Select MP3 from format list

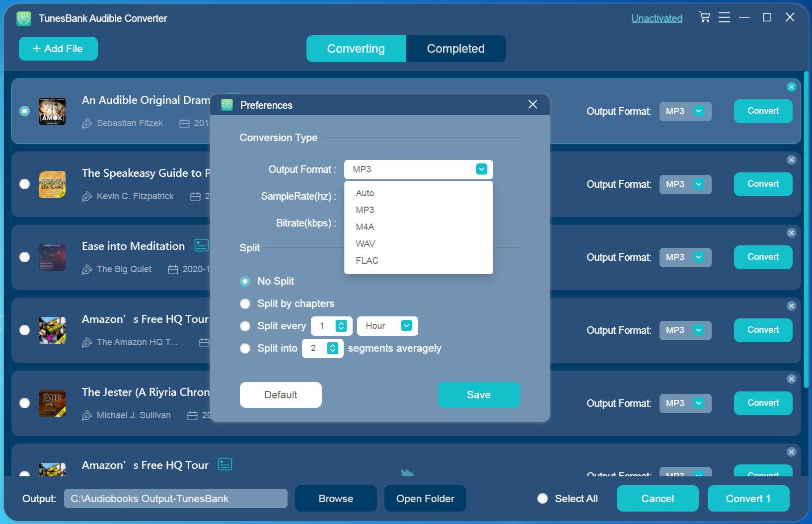coord(418,210)
